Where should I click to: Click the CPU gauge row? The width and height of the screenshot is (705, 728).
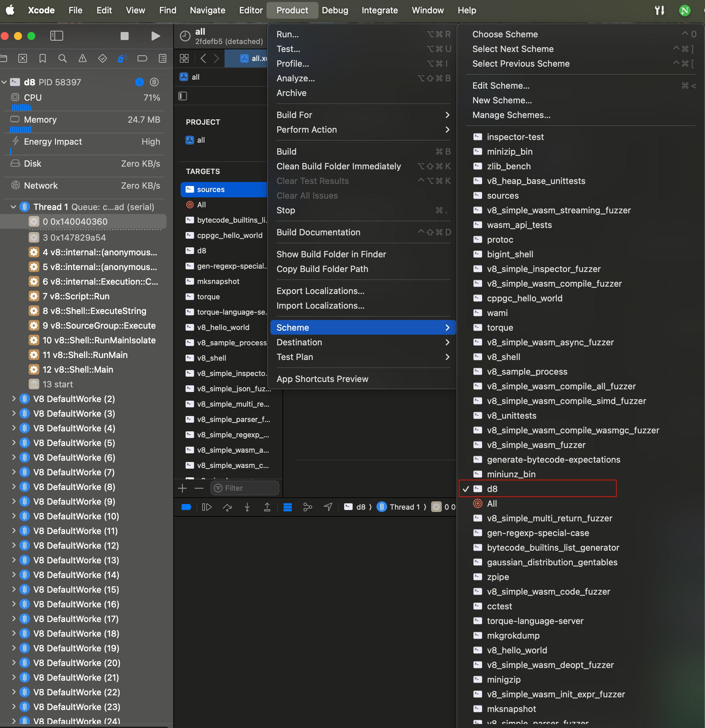(x=84, y=101)
